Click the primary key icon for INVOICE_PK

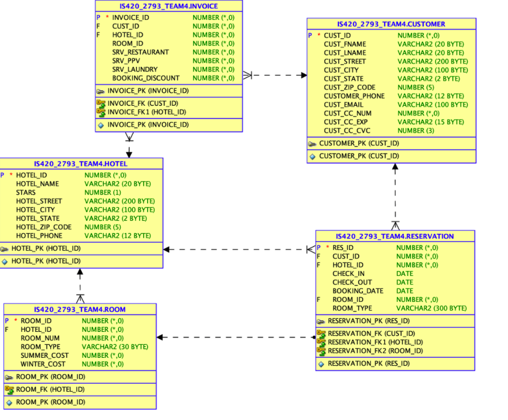point(101,91)
